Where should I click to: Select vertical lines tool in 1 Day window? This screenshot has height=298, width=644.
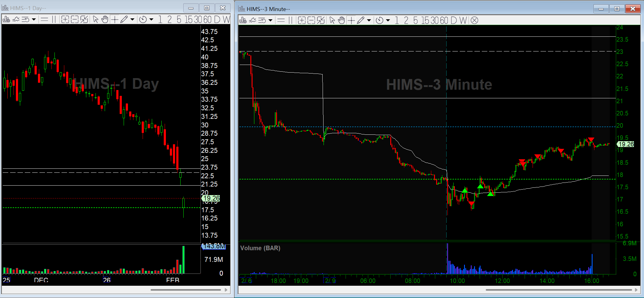54,20
